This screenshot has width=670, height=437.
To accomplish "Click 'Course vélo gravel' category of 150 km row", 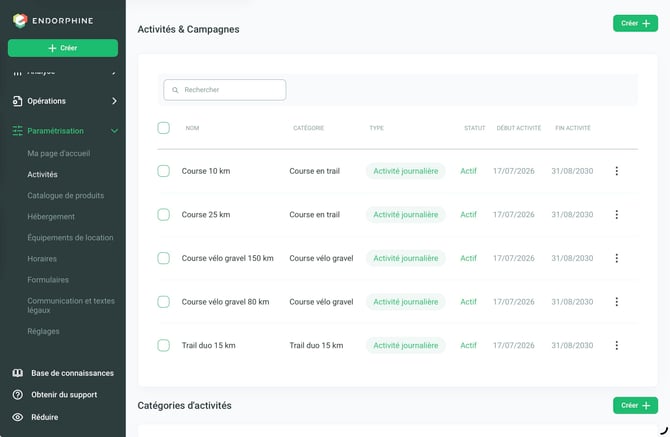I will pos(321,258).
